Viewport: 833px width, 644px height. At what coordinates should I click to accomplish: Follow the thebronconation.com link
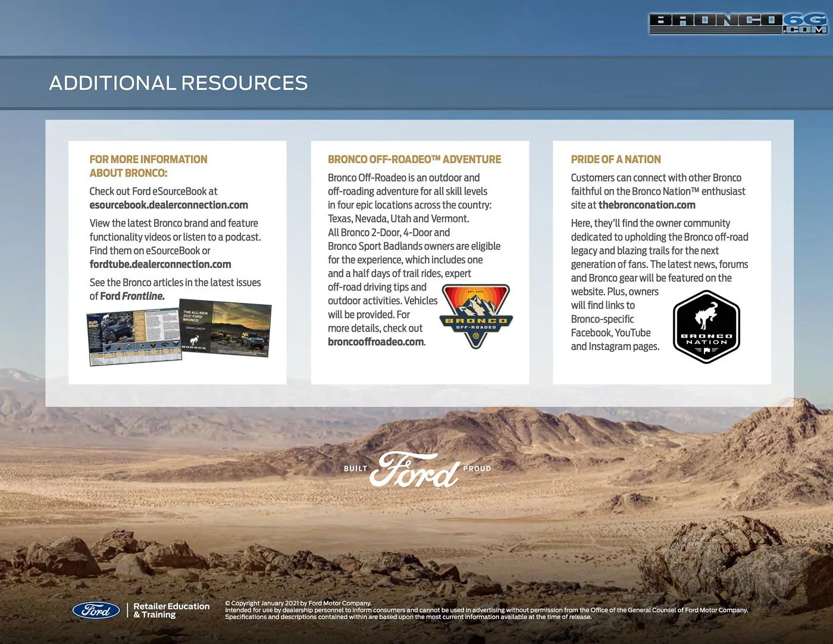point(647,205)
